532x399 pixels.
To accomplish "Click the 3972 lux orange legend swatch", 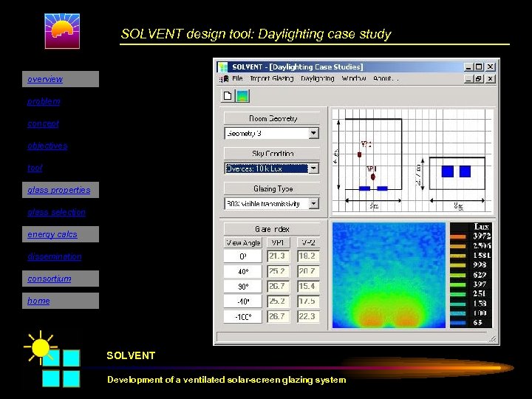I will click(x=458, y=237).
